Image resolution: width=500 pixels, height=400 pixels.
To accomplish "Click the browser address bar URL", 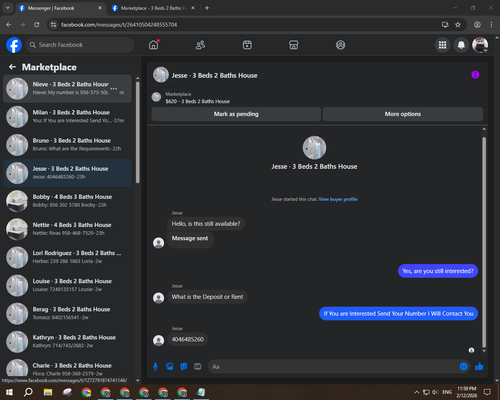I will 119,25.
